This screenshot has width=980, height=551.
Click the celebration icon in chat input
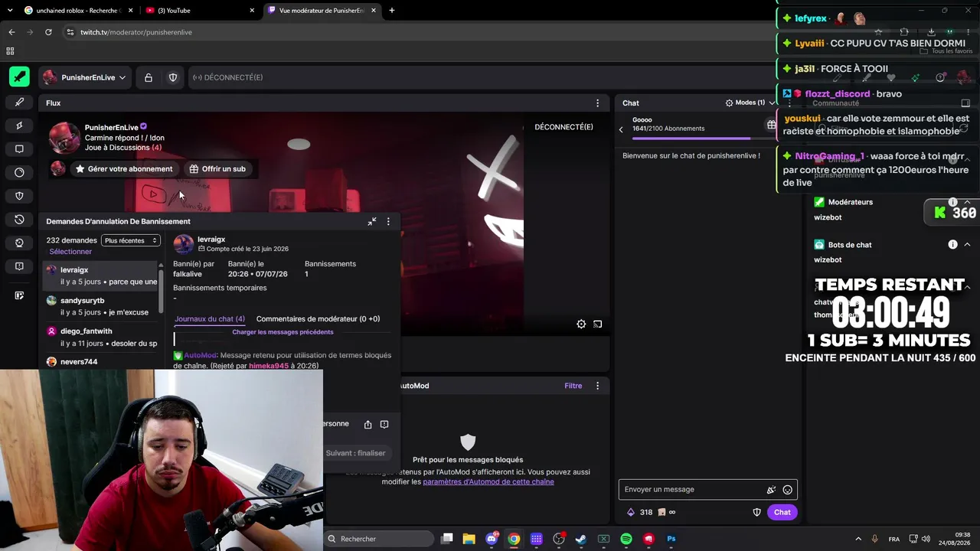771,490
